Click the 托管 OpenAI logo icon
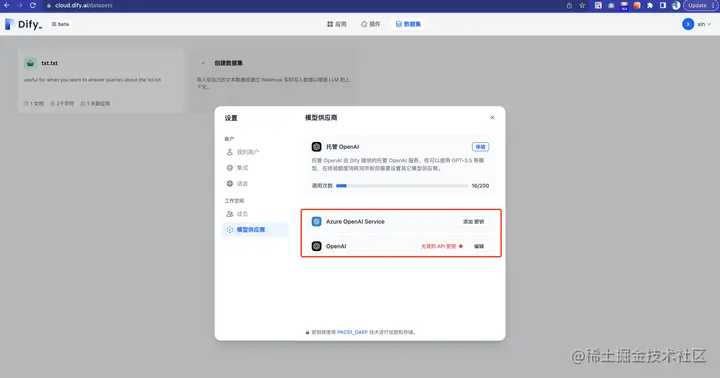The width and height of the screenshot is (720, 378). click(316, 147)
